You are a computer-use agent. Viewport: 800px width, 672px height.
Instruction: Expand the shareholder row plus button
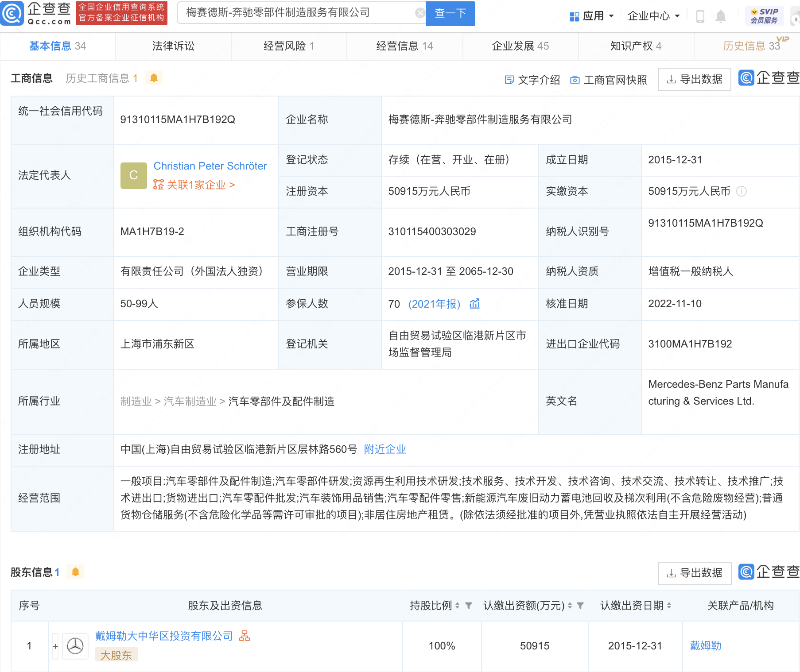(55, 646)
